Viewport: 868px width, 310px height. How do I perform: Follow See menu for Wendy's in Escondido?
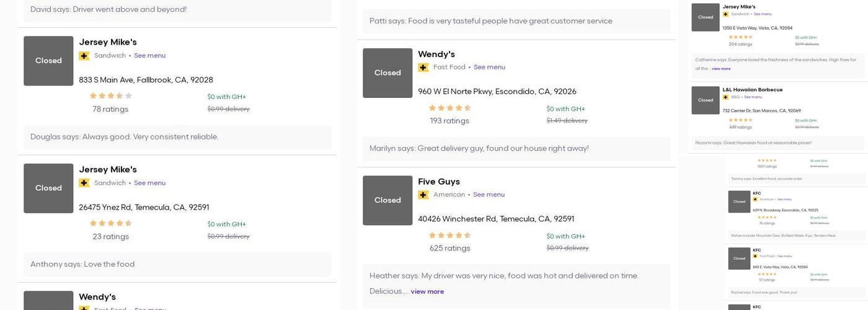point(489,68)
